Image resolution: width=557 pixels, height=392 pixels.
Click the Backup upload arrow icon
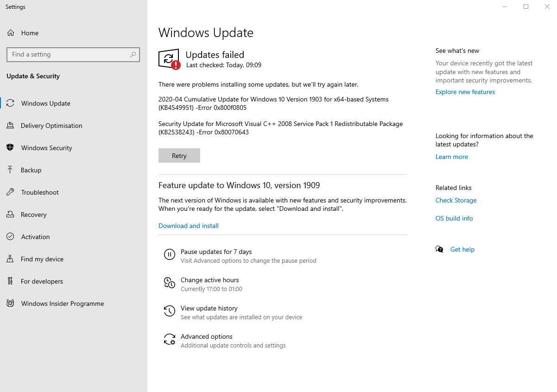(10, 170)
